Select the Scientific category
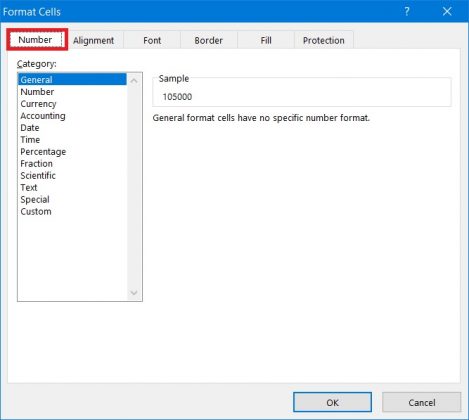 point(38,176)
